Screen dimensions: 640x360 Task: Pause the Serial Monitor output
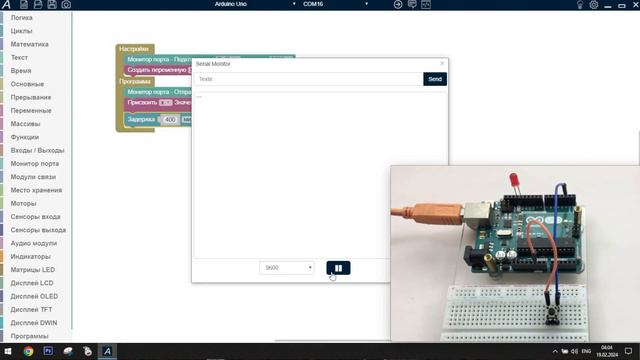[x=338, y=268]
